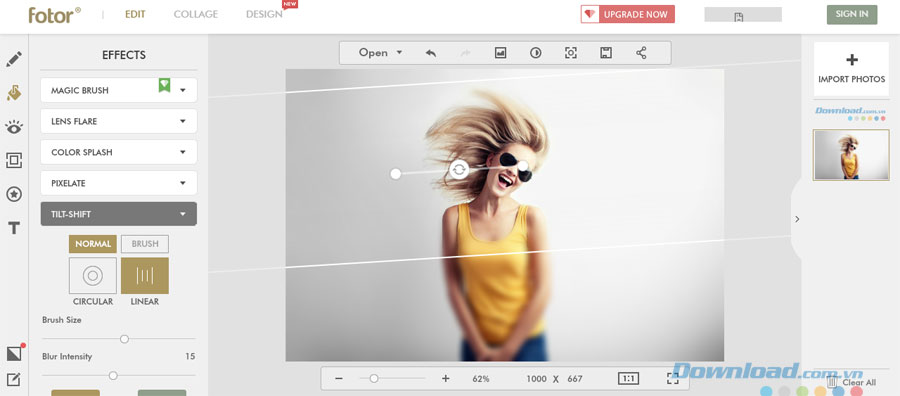This screenshot has width=900, height=396.
Task: Expand the PIXELATE effect section
Action: 119,183
